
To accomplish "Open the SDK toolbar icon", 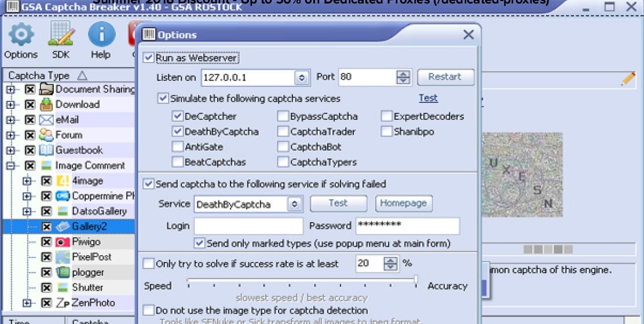I will tap(61, 34).
